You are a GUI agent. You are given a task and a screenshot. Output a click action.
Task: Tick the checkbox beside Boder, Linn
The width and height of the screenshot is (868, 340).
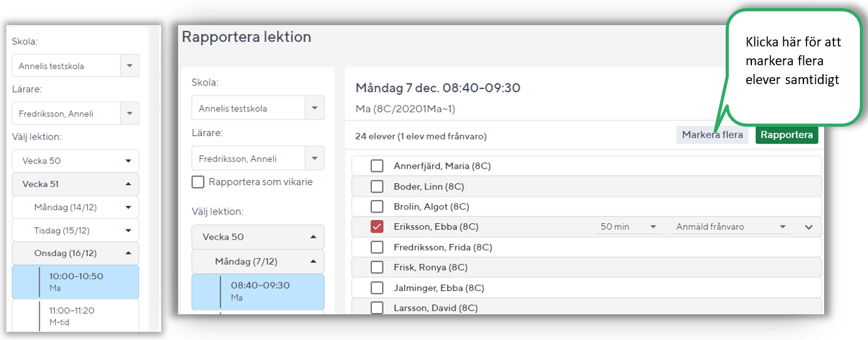pyautogui.click(x=377, y=186)
